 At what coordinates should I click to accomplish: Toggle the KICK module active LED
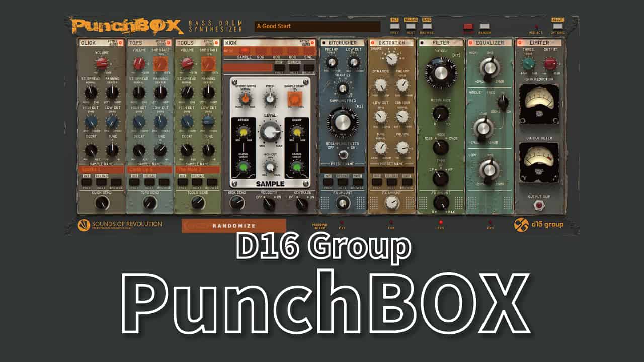click(x=313, y=43)
